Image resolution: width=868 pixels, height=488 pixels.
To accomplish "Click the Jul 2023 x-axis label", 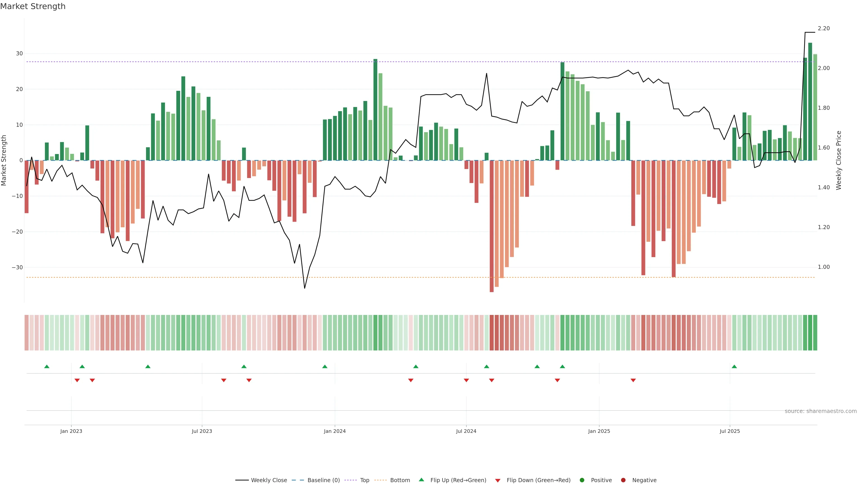I will click(202, 431).
